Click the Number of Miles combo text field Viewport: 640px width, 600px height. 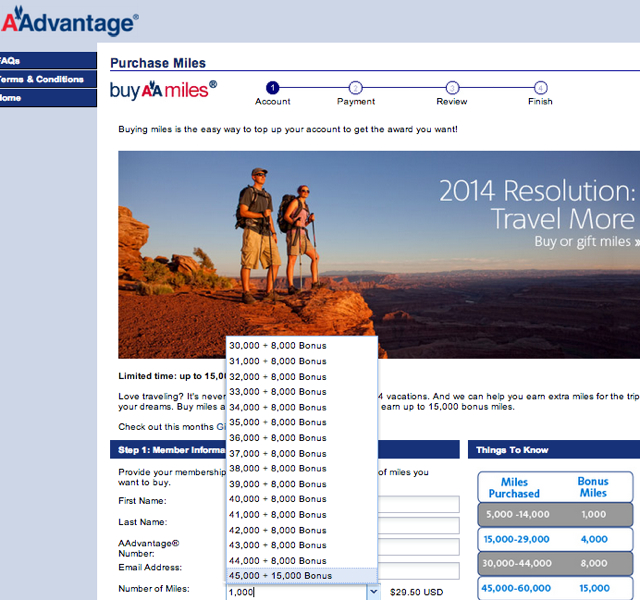(297, 592)
